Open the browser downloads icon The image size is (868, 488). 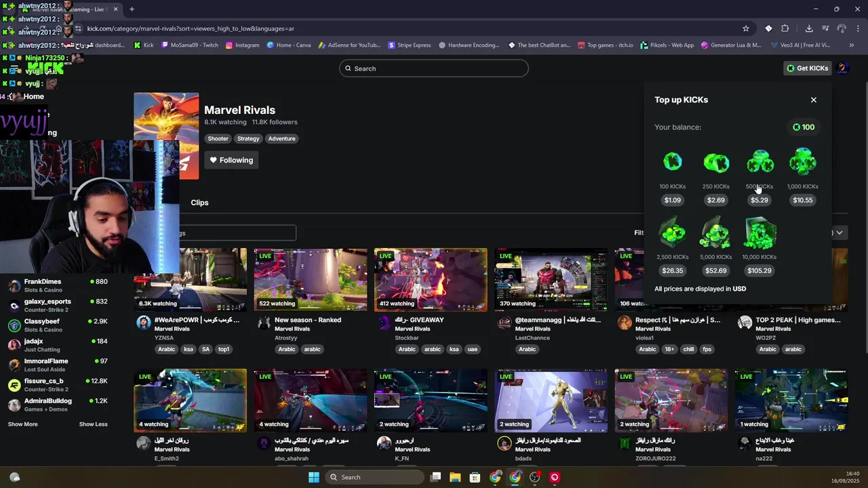(x=809, y=28)
